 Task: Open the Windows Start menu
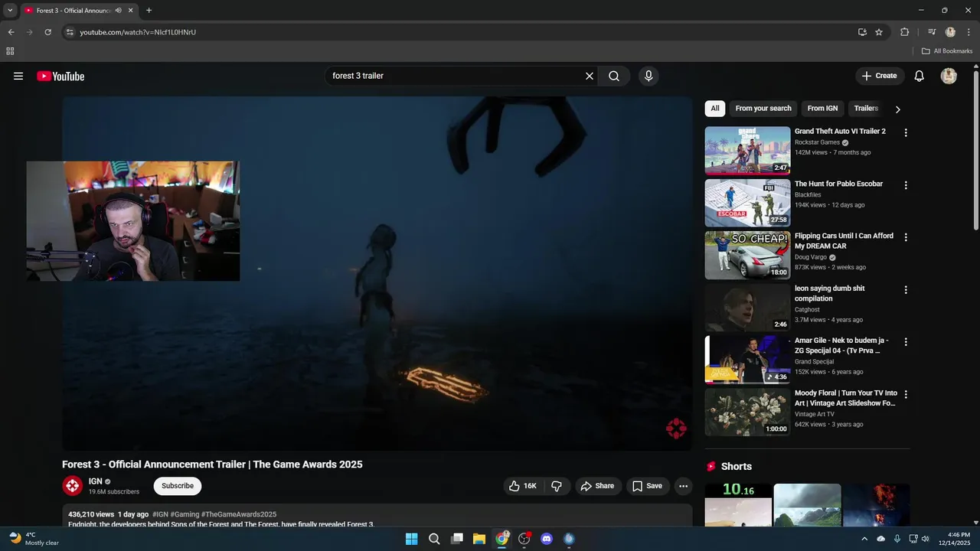tap(412, 539)
